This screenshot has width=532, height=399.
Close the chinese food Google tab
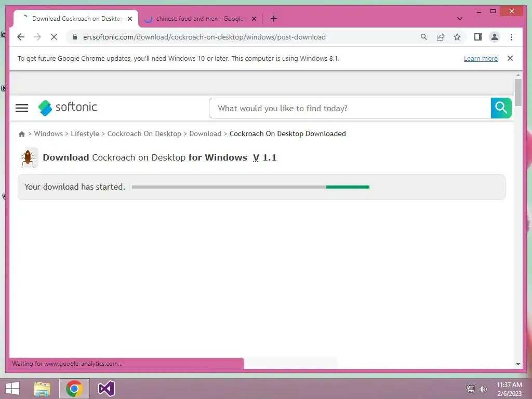coord(254,19)
